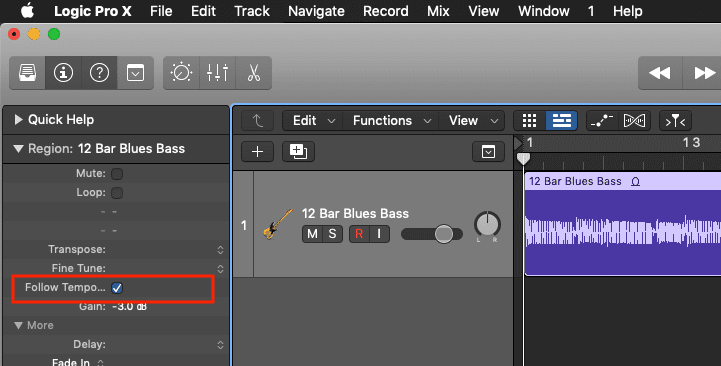This screenshot has width=721, height=366.
Task: Open the Navigate menu
Action: click(316, 11)
